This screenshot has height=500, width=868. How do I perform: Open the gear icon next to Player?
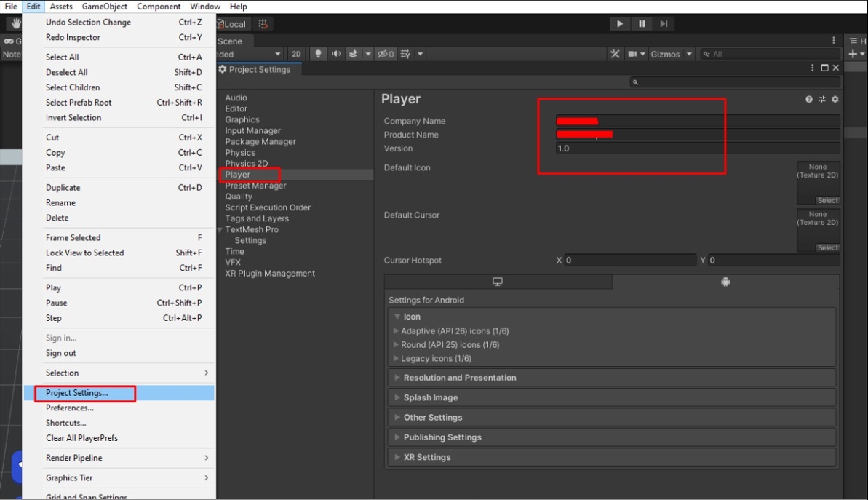[x=835, y=99]
